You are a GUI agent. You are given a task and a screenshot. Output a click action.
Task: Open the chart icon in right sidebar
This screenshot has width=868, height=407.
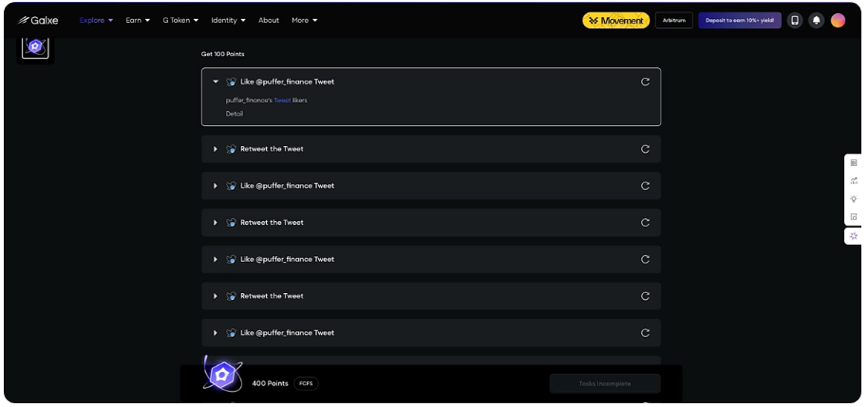[x=854, y=181]
